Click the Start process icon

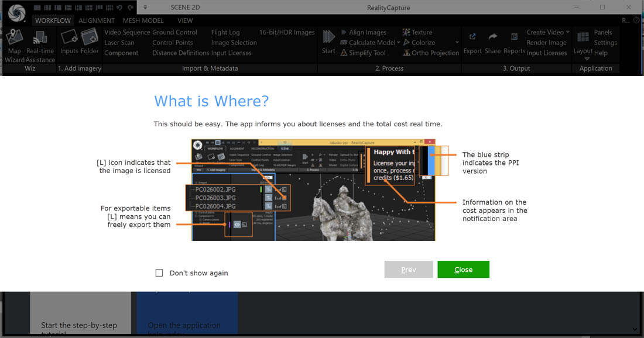(x=328, y=42)
